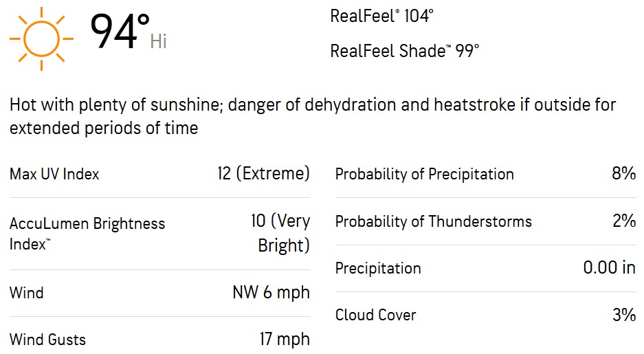Click the Cloud Cover label
This screenshot has width=644, height=354.
click(x=375, y=315)
